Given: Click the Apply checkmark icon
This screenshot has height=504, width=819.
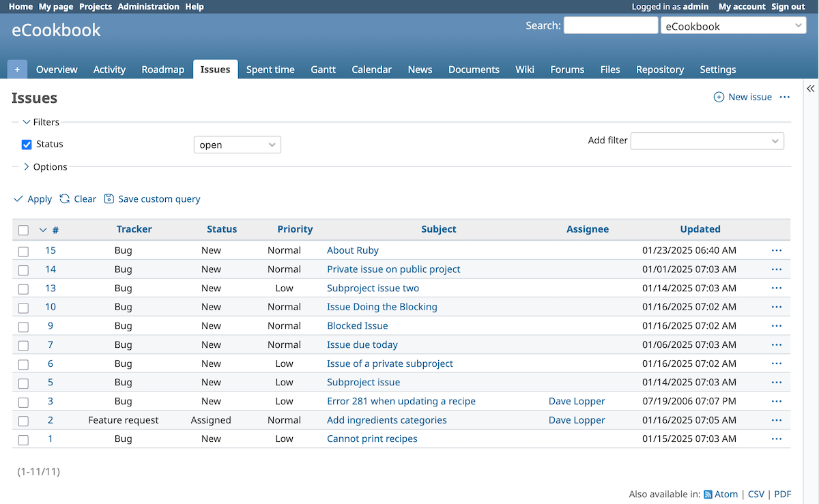Looking at the screenshot, I should click(x=18, y=198).
